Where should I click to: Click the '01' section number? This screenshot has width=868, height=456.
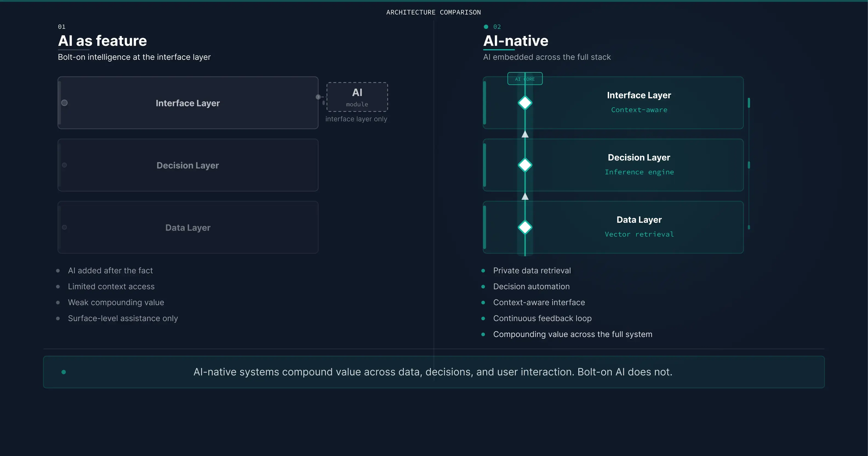(62, 27)
